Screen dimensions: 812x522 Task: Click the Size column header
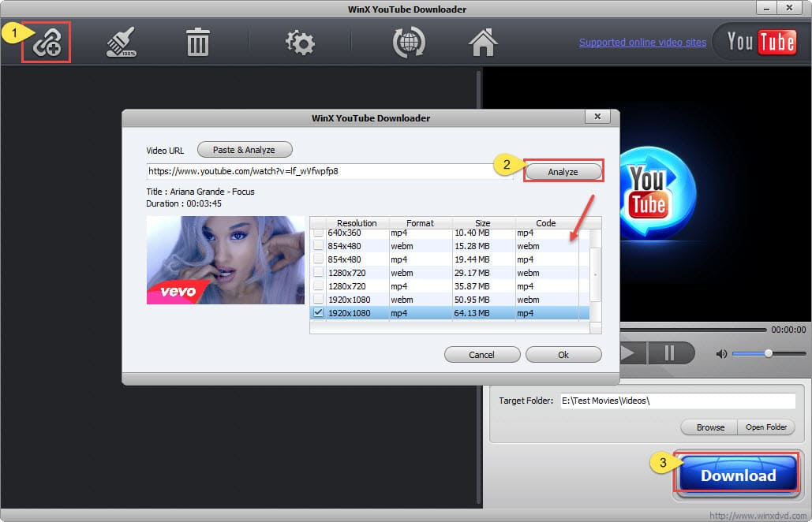tap(483, 223)
